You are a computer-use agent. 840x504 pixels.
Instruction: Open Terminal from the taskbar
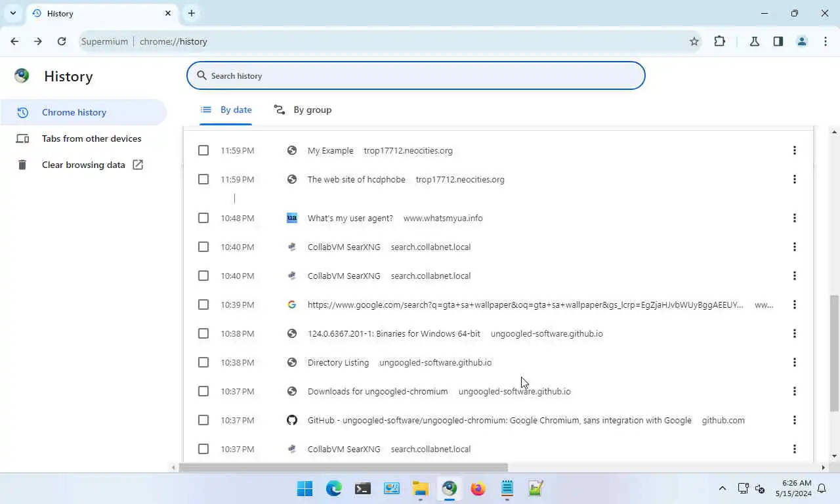363,488
